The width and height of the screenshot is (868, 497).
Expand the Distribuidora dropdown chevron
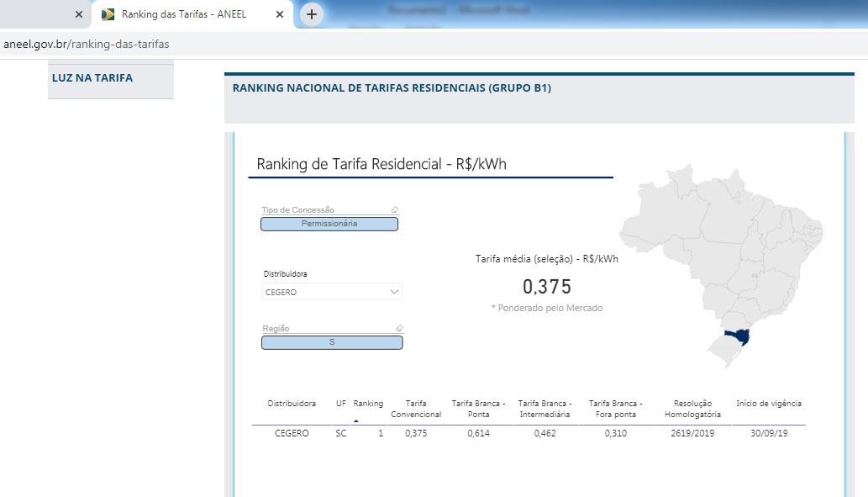pos(395,292)
